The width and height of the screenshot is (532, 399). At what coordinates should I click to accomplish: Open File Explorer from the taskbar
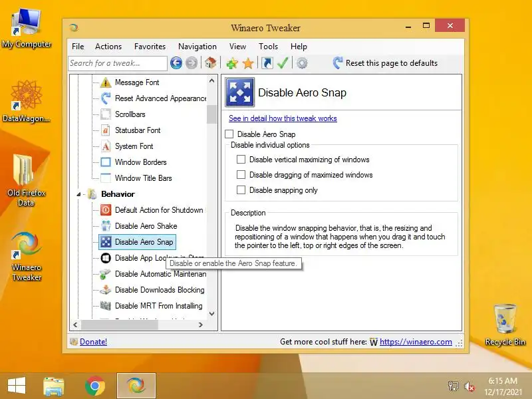(53, 386)
